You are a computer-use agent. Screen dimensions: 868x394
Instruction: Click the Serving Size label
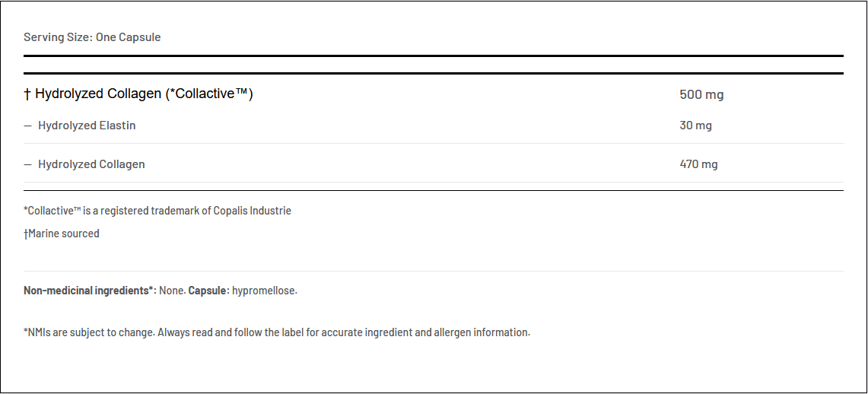58,37
